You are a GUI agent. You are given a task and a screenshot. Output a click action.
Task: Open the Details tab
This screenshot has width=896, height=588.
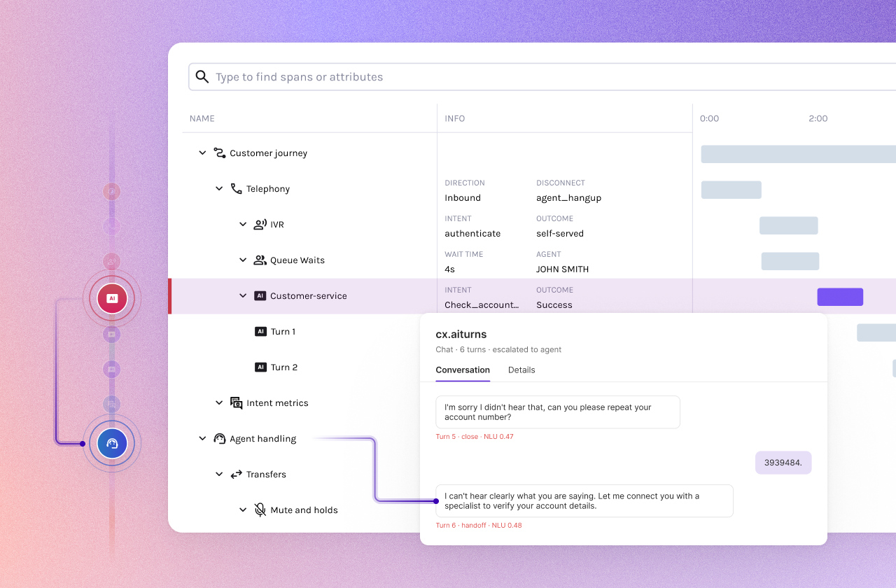521,370
